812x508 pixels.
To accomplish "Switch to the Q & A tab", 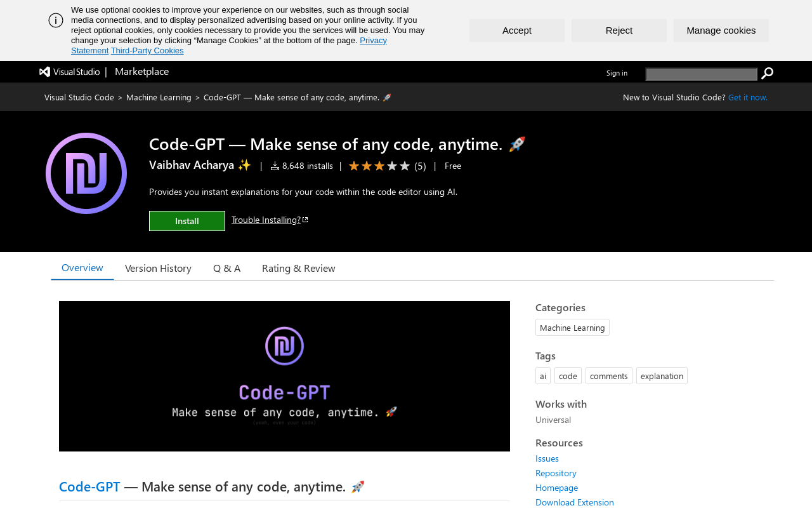I will pos(226,268).
